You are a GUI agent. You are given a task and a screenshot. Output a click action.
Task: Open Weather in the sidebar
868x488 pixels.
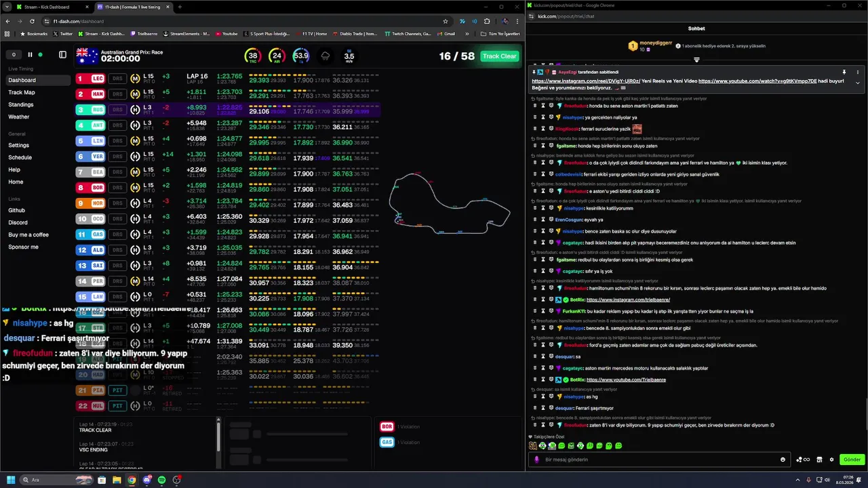coord(19,117)
